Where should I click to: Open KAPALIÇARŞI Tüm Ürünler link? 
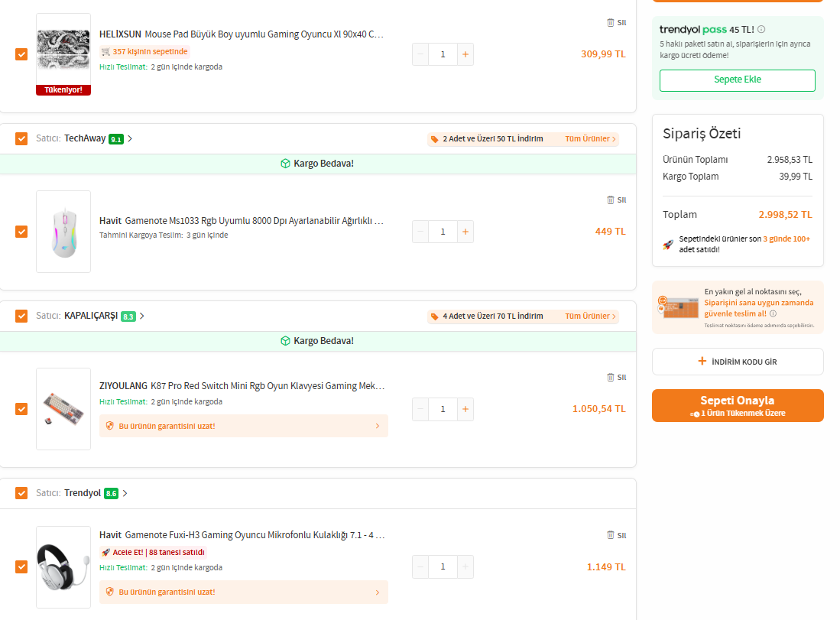(x=590, y=316)
